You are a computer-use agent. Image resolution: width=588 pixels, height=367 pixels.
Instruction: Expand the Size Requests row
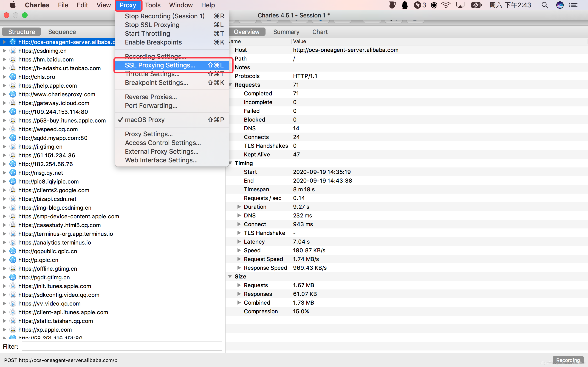tap(239, 285)
